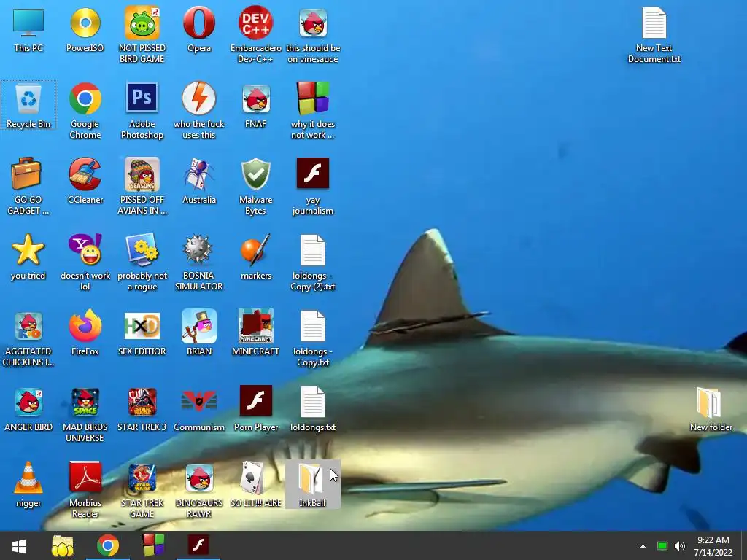Image resolution: width=747 pixels, height=560 pixels.
Task: Launch BOSNIA SIMULATOR mine icon
Action: (198, 262)
